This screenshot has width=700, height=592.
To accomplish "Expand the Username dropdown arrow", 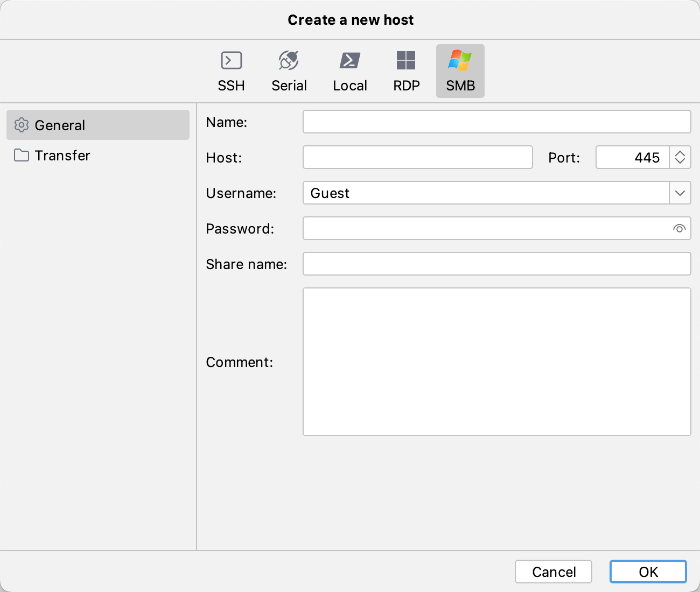I will point(680,193).
